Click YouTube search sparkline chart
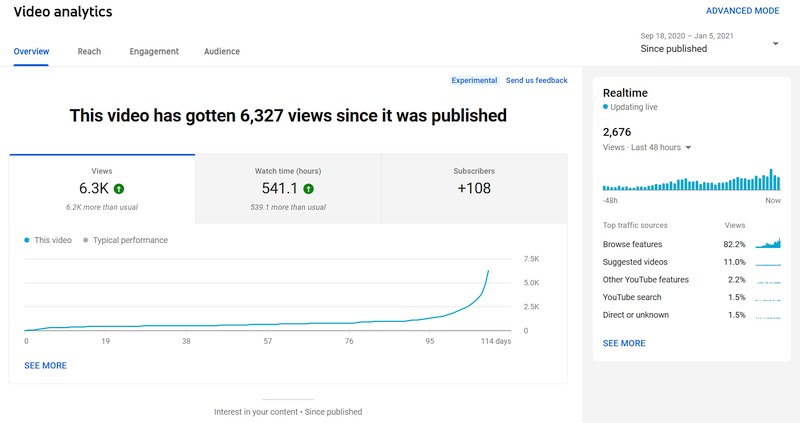Screen dimensions: 800x423 [767, 298]
